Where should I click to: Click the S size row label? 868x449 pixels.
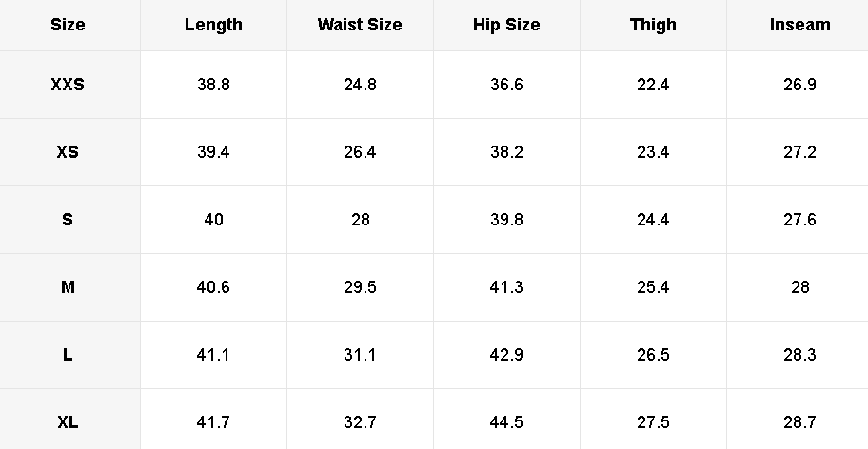68,220
